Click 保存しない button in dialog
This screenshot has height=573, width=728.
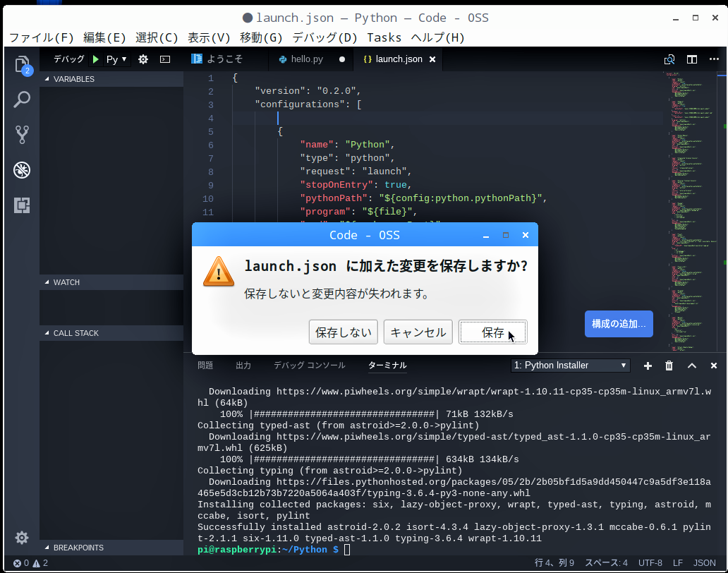pyautogui.click(x=343, y=332)
